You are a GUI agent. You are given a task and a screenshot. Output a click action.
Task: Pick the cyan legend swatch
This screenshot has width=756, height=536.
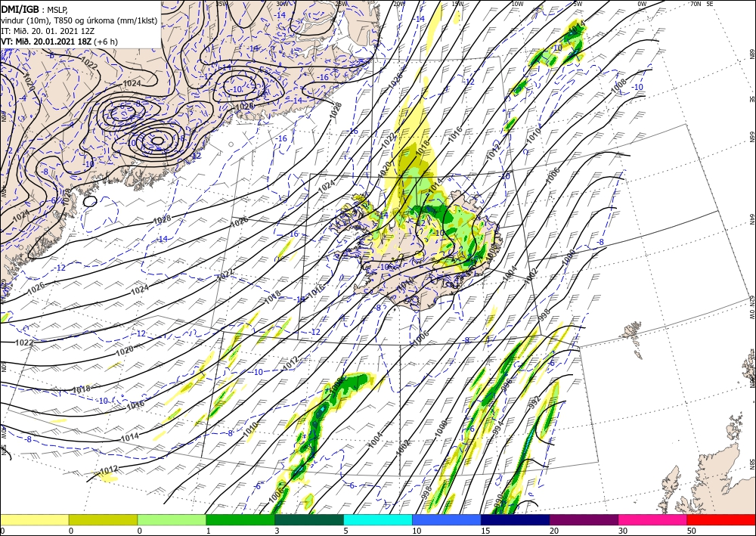point(378,519)
